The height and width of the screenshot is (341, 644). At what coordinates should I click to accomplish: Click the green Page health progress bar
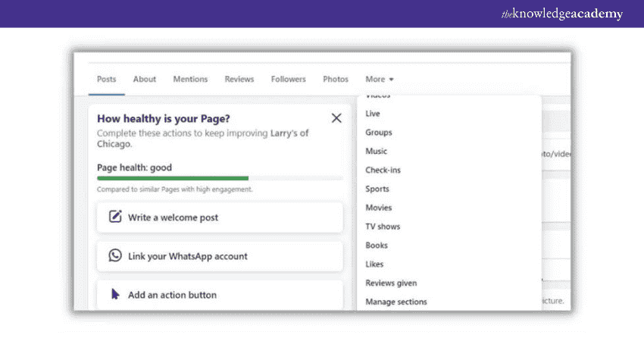pyautogui.click(x=173, y=178)
